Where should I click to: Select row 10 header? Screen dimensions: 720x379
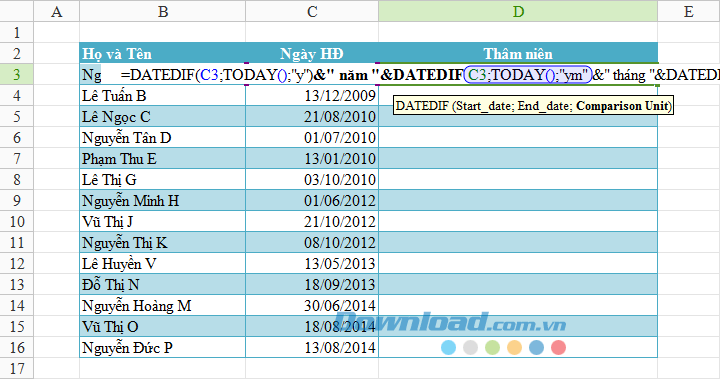[x=17, y=221]
